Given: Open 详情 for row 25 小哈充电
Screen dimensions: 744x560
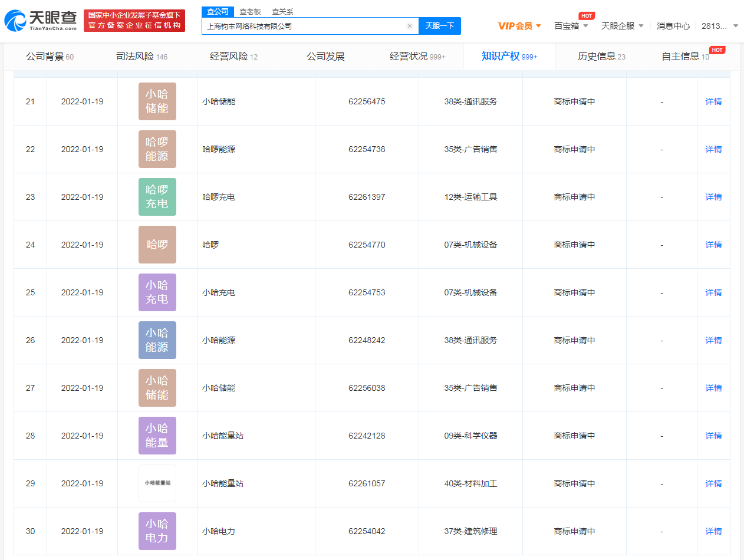Looking at the screenshot, I should (713, 292).
